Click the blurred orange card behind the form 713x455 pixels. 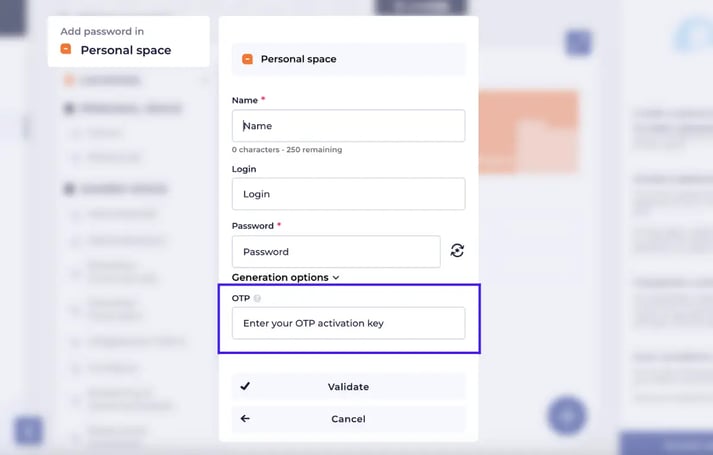pyautogui.click(x=528, y=130)
